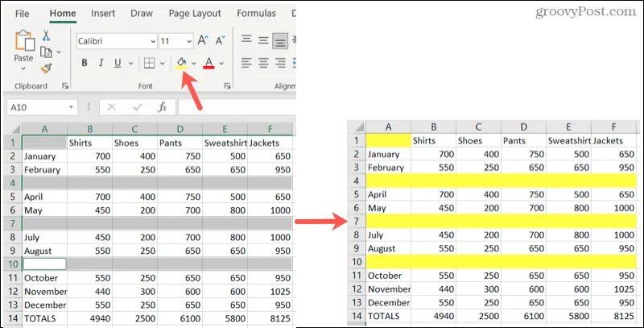Viewport: 644px width, 328px height.
Task: Align text right
Action: 280,63
